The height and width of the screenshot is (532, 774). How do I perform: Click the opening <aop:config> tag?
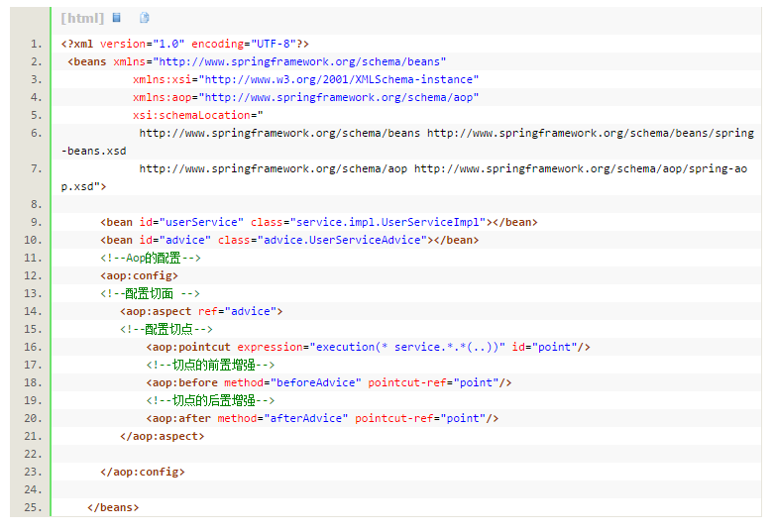(x=139, y=275)
